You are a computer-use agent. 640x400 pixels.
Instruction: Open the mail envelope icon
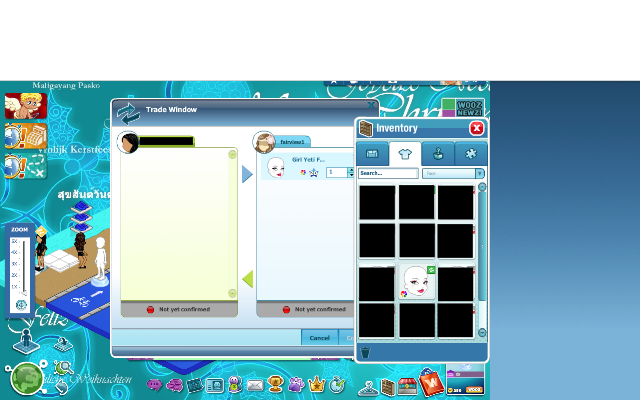(255, 385)
